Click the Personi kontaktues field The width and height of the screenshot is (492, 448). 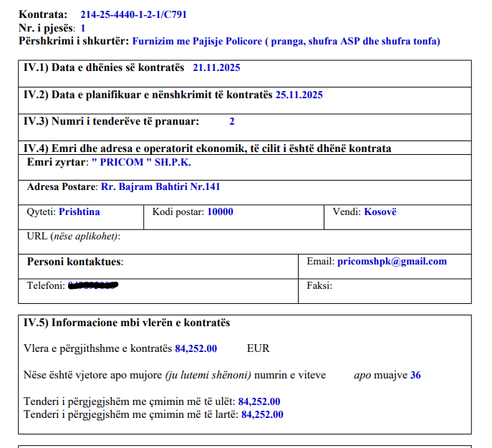(x=75, y=262)
